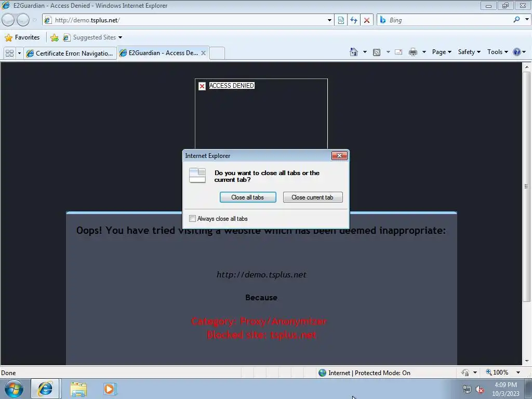This screenshot has height=399, width=532.
Task: Click Category: Proxy/Anonymizer red text
Action: click(x=259, y=321)
